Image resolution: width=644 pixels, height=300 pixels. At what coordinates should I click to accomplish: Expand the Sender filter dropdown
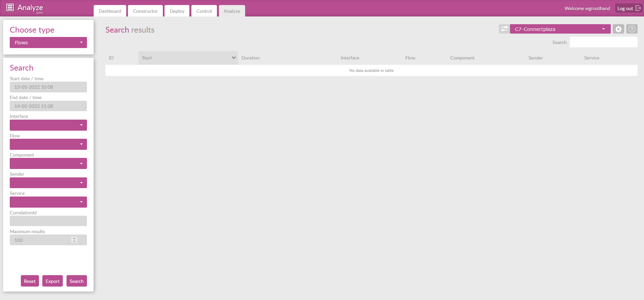coord(48,183)
